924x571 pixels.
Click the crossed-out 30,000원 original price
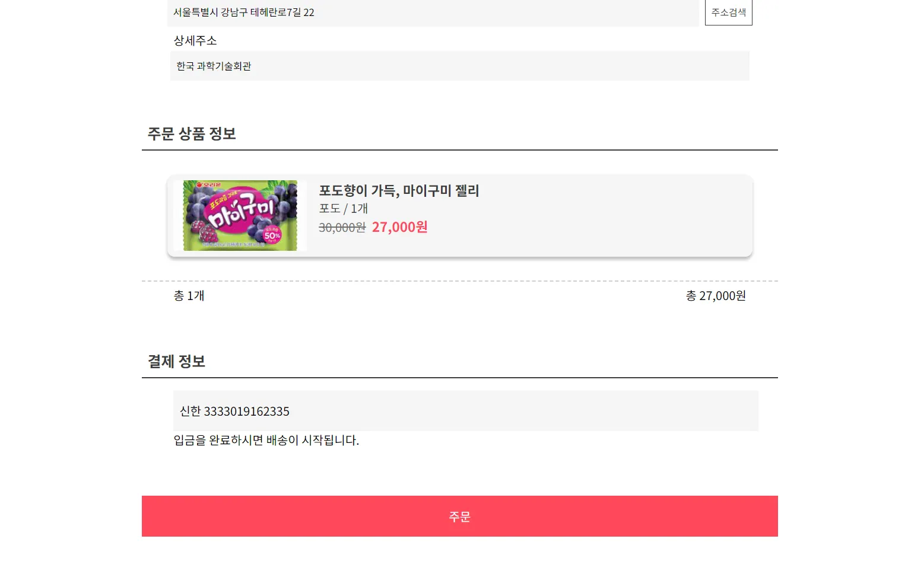tap(342, 228)
